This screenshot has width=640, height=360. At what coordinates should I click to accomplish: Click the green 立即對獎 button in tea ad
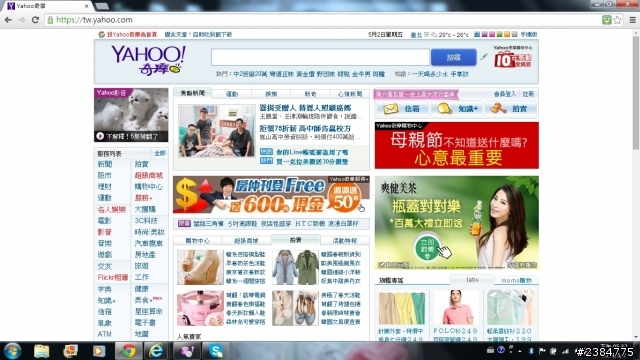[428, 247]
